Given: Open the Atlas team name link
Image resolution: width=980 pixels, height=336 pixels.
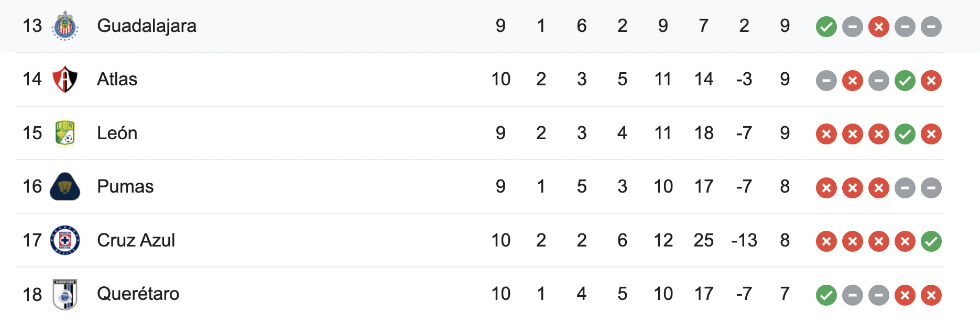Looking at the screenshot, I should (x=117, y=80).
